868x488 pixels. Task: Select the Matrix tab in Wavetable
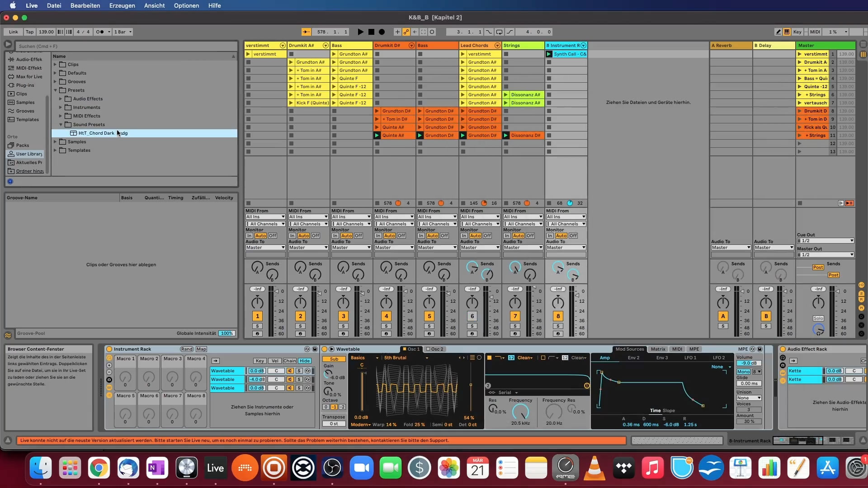[658, 349]
